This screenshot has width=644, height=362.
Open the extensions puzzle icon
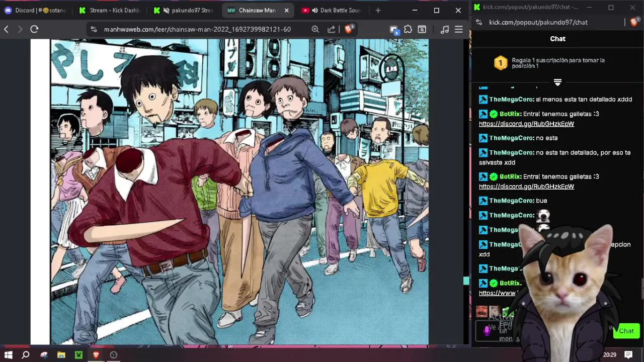(408, 29)
